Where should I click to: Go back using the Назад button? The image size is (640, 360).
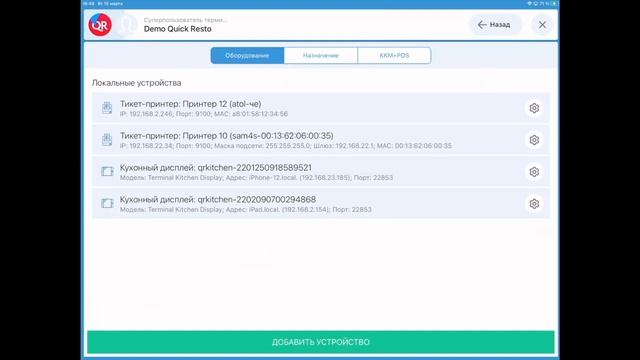pyautogui.click(x=495, y=25)
